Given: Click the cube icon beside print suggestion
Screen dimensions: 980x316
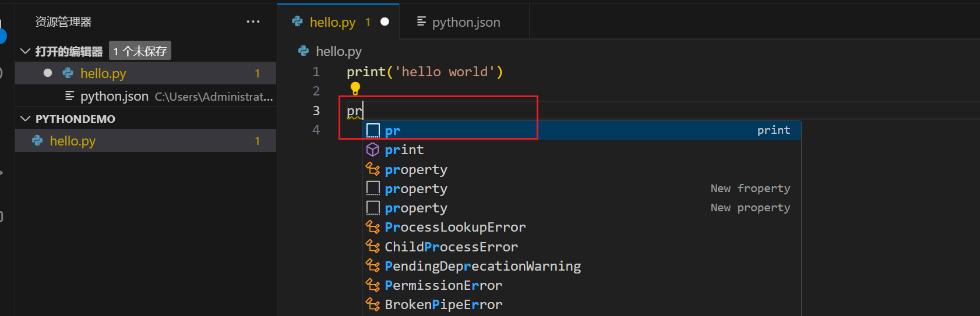Looking at the screenshot, I should click(x=373, y=150).
